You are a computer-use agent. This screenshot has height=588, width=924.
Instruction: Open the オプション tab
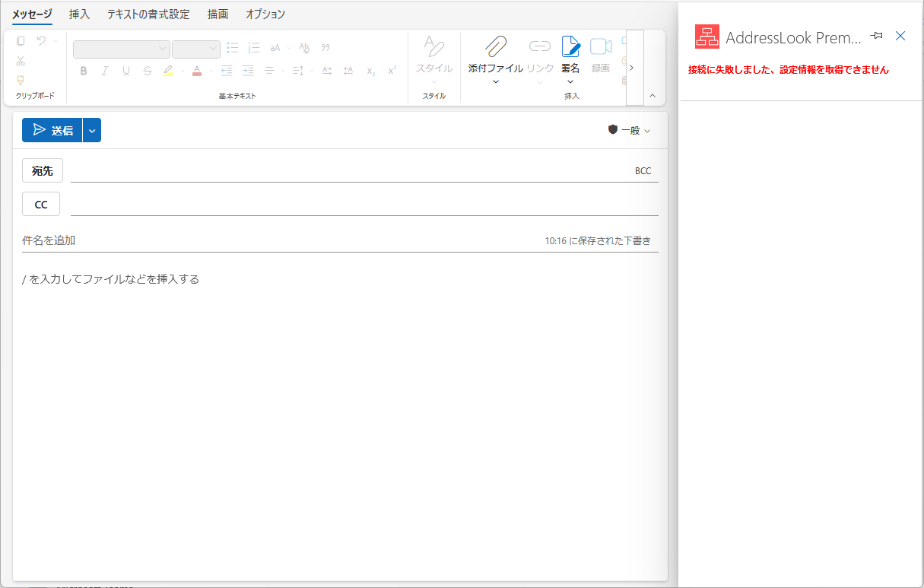[265, 14]
